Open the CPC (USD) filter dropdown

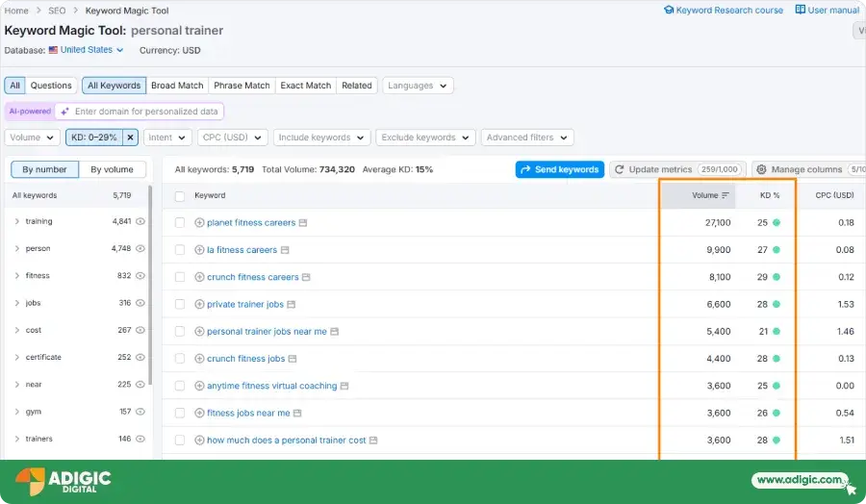click(x=233, y=138)
